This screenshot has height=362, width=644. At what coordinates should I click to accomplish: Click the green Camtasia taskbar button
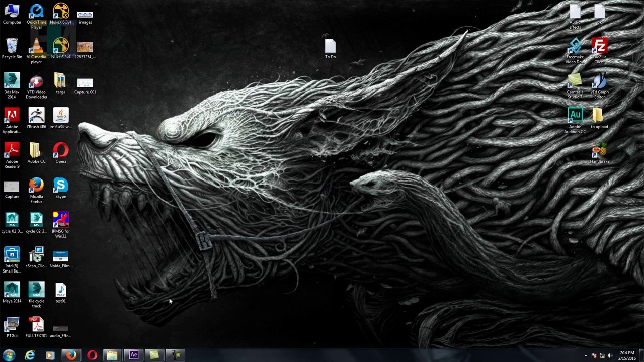154,355
